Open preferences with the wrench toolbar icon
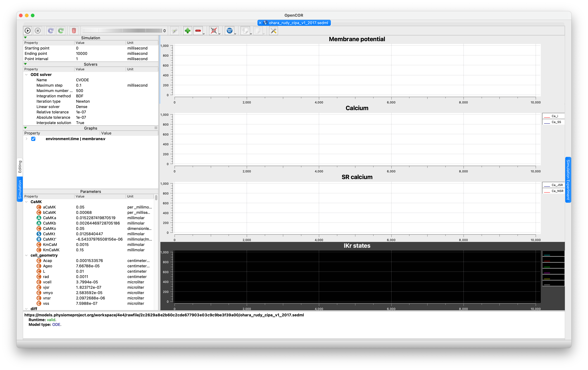The width and height of the screenshot is (588, 370). (x=273, y=31)
